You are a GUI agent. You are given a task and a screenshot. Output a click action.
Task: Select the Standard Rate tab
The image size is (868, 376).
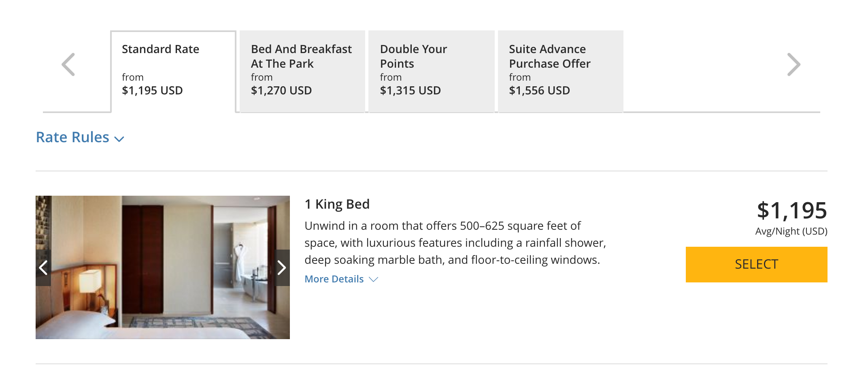pyautogui.click(x=173, y=71)
